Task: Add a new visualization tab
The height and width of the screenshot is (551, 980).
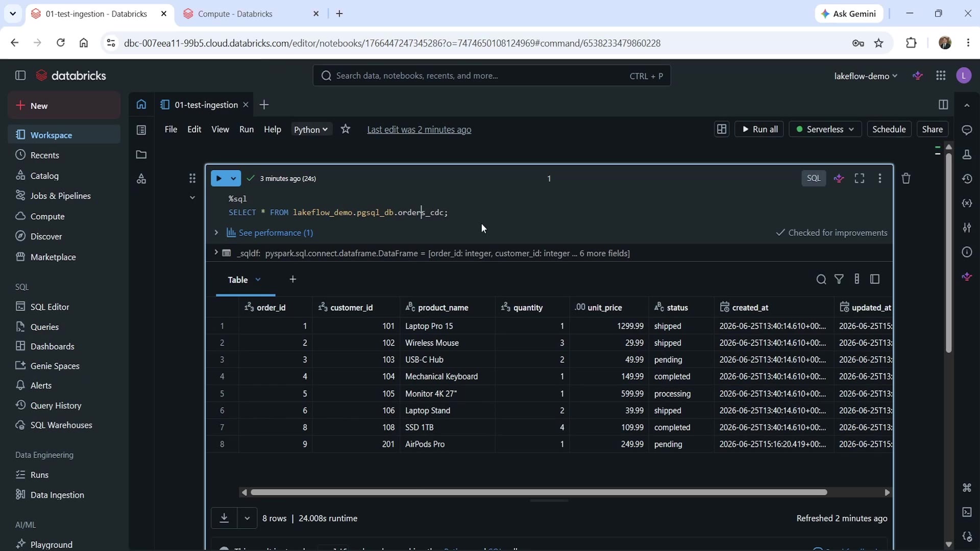Action: 292,279
